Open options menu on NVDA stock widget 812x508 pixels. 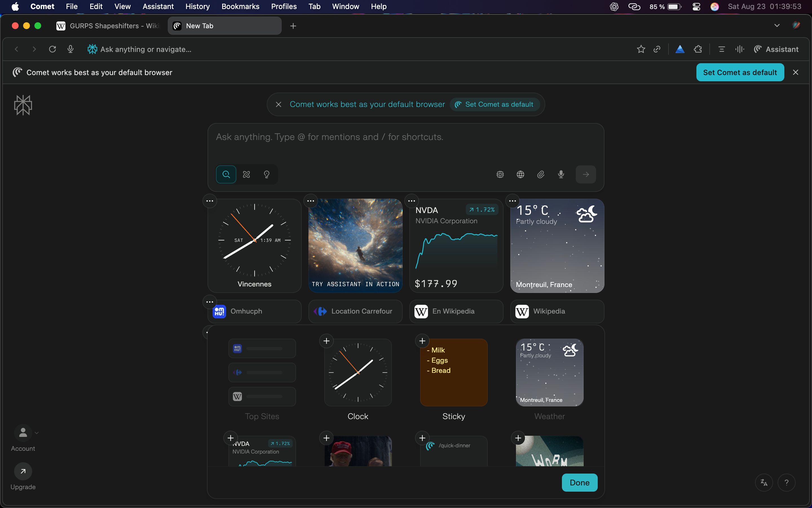point(412,201)
